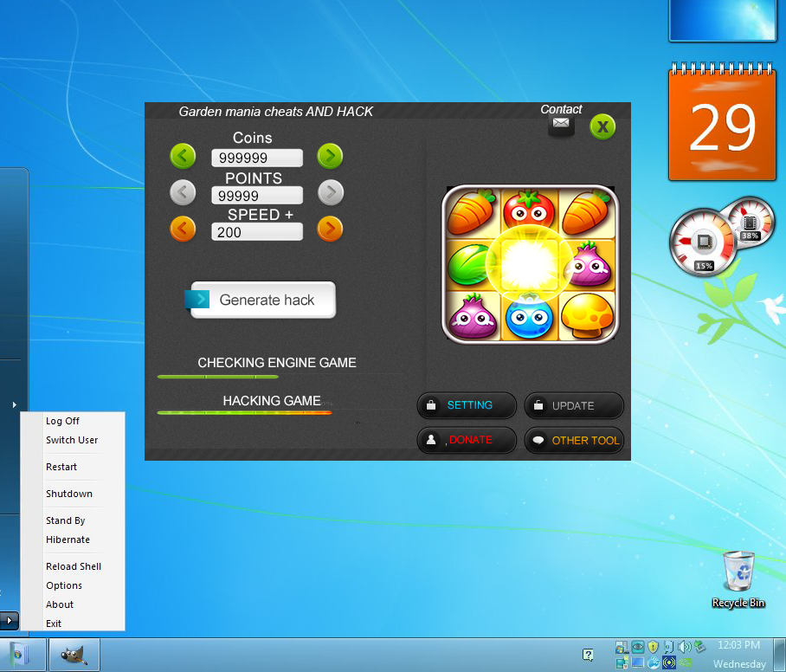Click the GIMP icon in the taskbar
This screenshot has width=786, height=672.
click(74, 655)
